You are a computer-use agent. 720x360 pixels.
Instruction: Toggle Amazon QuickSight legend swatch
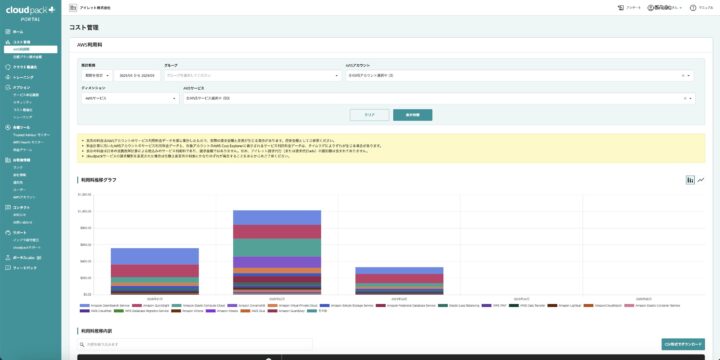pyautogui.click(x=137, y=305)
